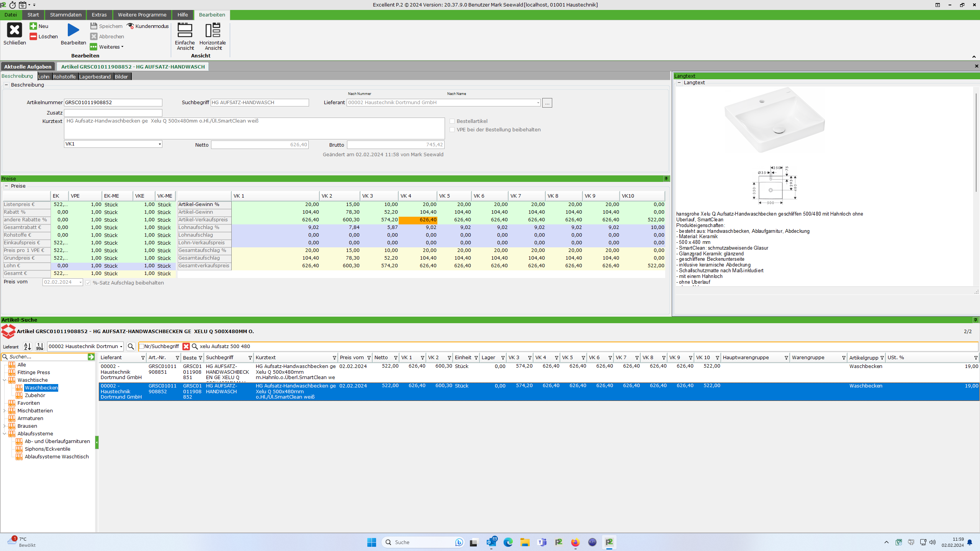Toggle the Nr/Suchbegriff checkbox
980x551 pixels.
pyautogui.click(x=141, y=346)
